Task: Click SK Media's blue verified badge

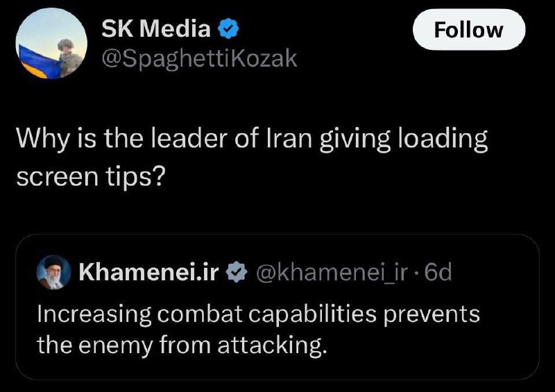Action: tap(228, 29)
